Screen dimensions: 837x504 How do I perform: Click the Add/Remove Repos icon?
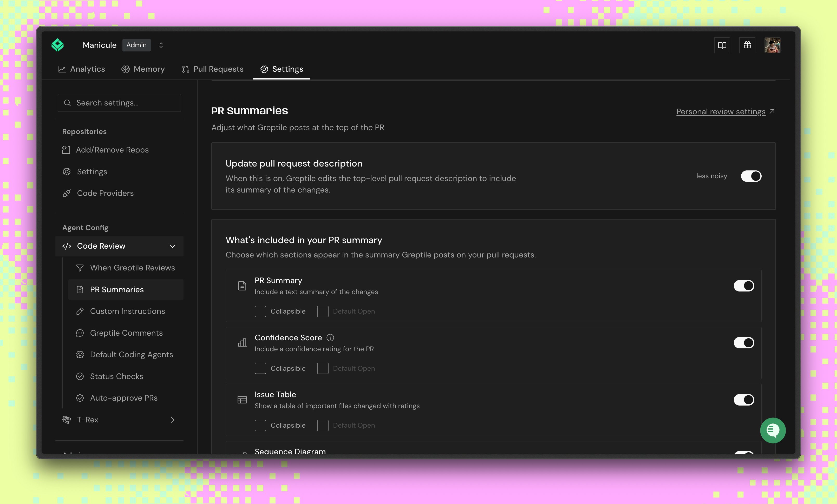pos(66,150)
